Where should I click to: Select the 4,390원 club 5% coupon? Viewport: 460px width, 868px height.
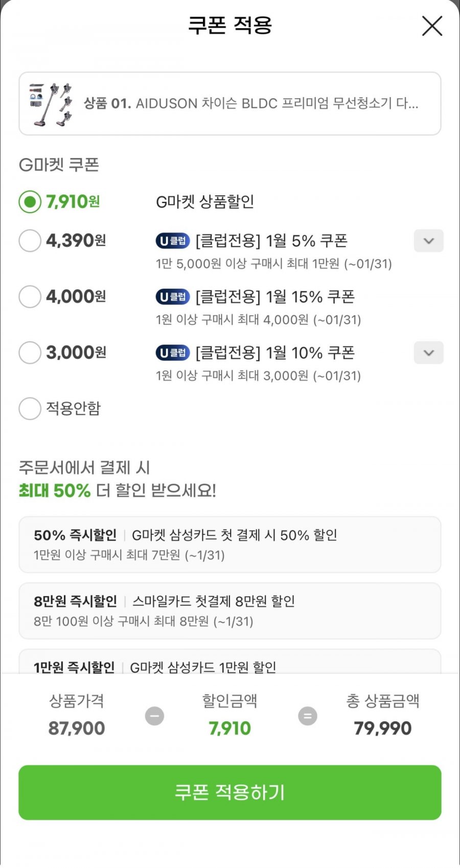(30, 241)
